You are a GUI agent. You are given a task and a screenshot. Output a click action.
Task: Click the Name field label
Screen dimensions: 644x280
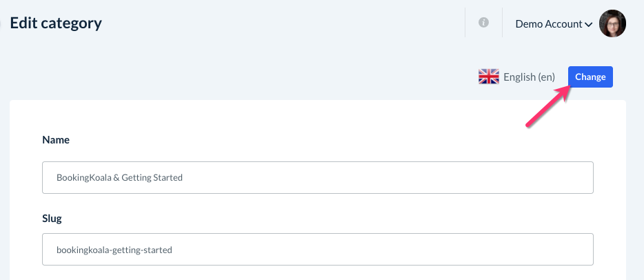(x=56, y=140)
